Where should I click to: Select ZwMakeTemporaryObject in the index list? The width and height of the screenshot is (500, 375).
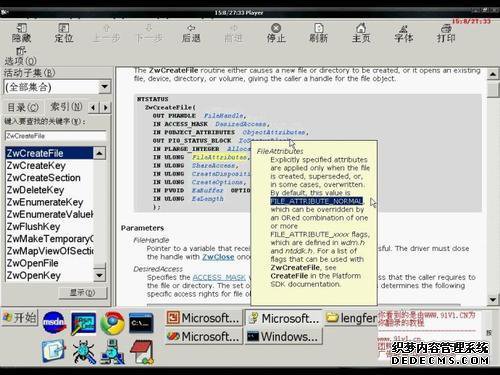click(x=49, y=239)
